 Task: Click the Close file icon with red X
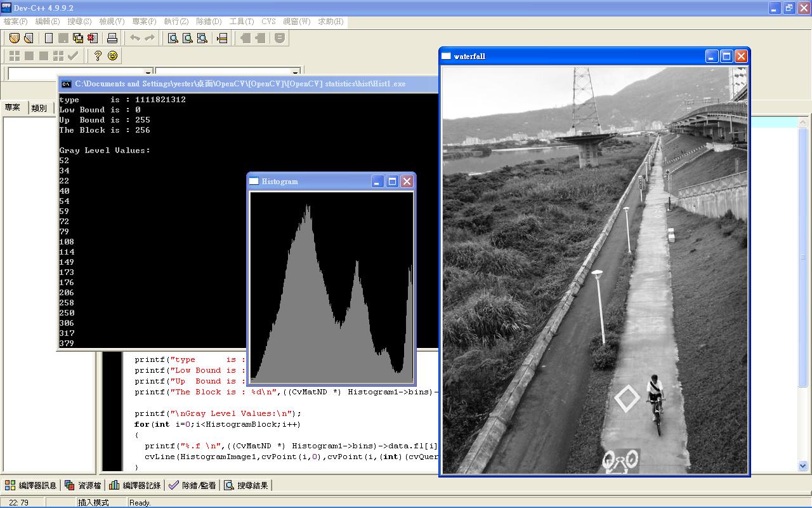point(93,38)
